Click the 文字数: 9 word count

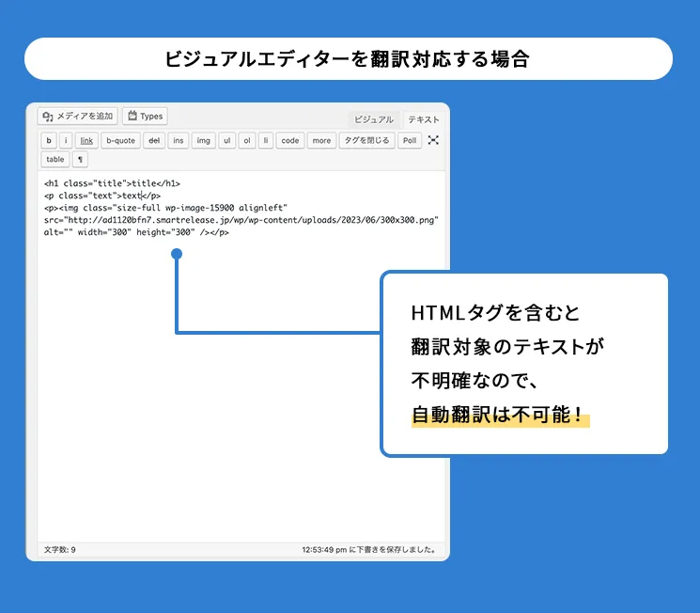tap(60, 550)
